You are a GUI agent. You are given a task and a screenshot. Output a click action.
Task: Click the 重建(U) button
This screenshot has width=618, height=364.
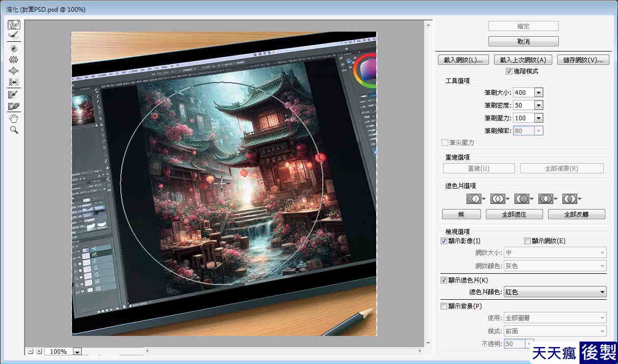[479, 168]
